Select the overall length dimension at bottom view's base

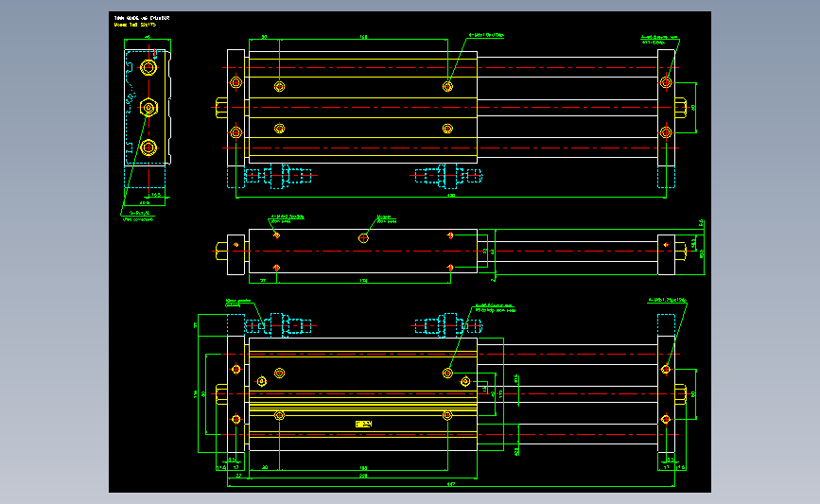coord(451,484)
